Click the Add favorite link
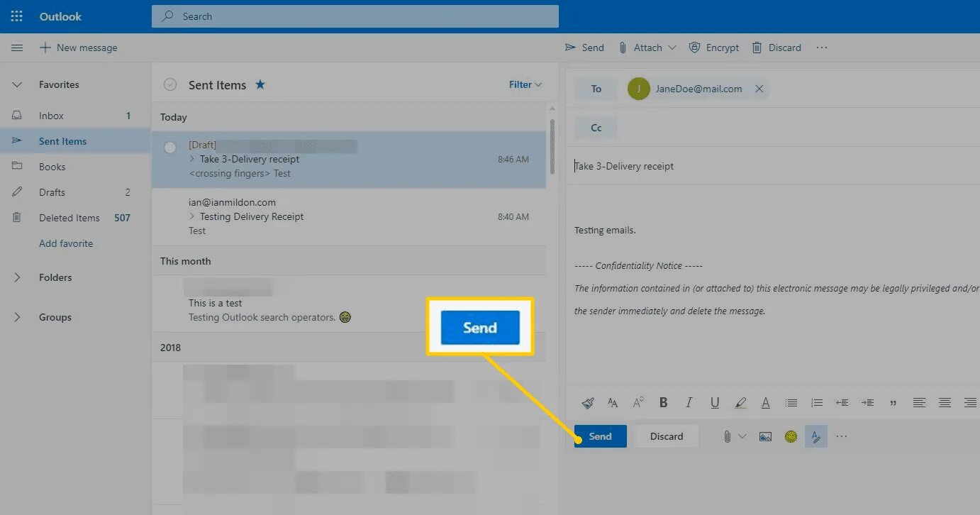 tap(66, 243)
